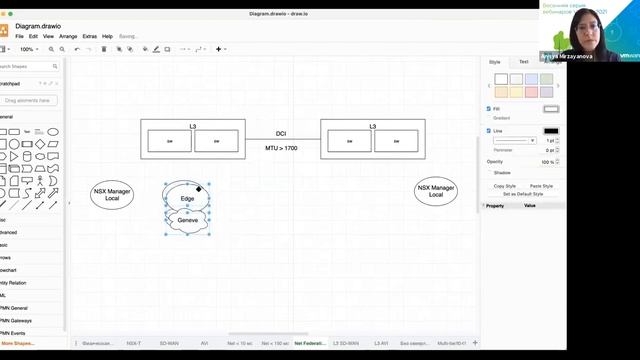This screenshot has width=640, height=360.
Task: Pick the light red style swatch
Action: click(531, 92)
